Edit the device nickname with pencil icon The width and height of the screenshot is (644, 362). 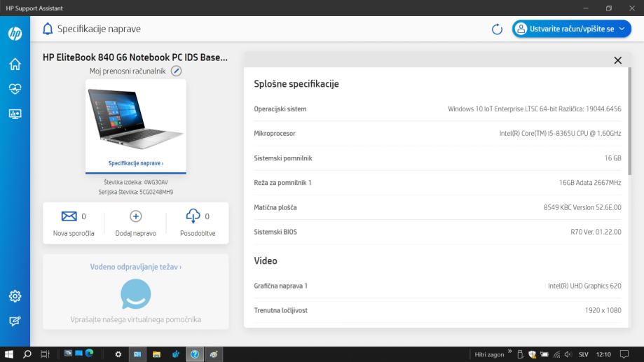point(177,71)
